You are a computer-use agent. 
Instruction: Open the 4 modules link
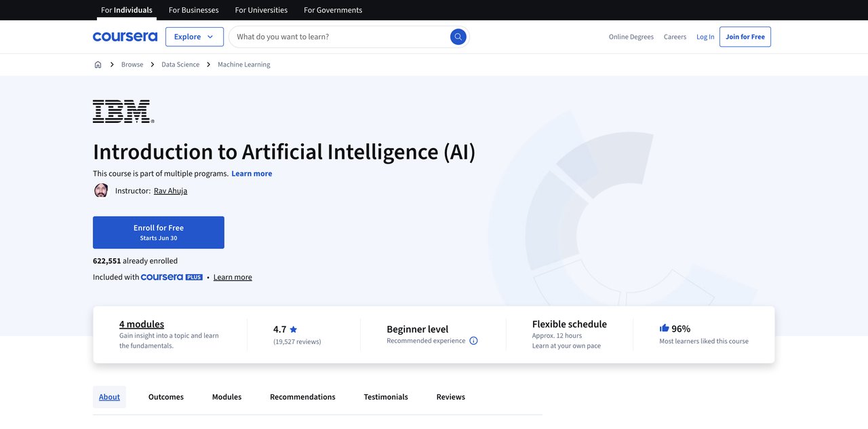pos(142,324)
